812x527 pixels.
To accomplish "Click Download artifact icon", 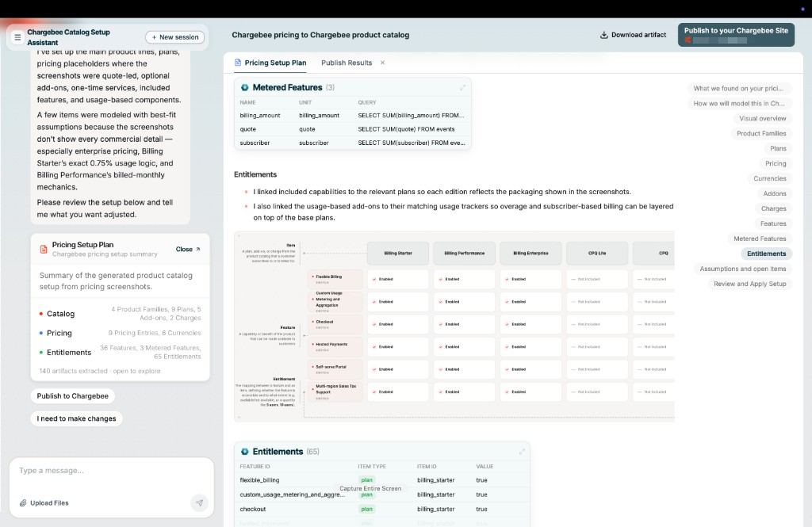I will pos(603,35).
